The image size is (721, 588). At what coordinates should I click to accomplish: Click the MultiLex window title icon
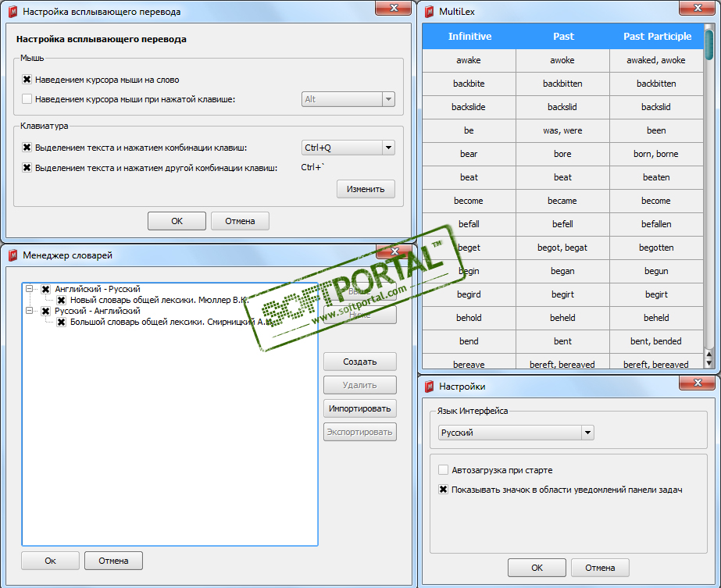(x=429, y=12)
